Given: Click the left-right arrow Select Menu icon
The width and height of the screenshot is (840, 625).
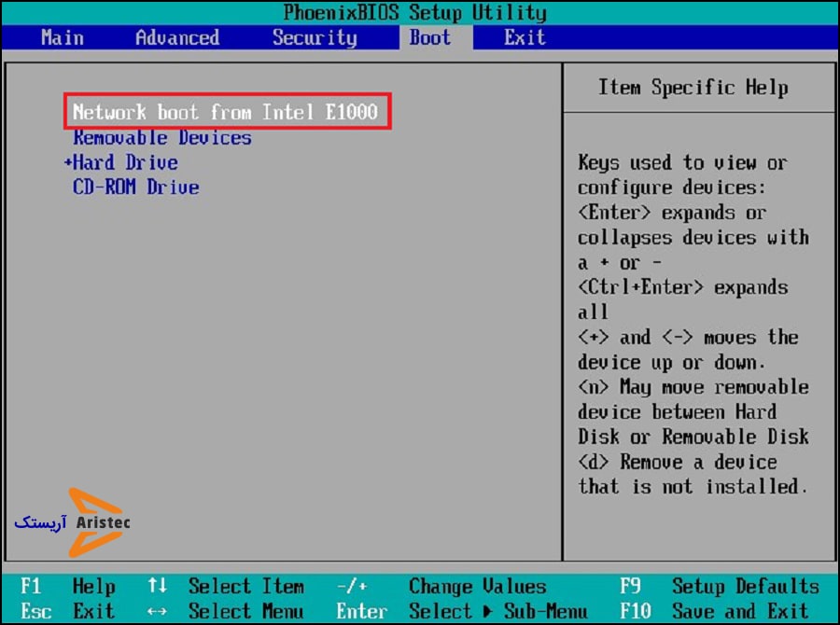Looking at the screenshot, I should coord(157,612).
